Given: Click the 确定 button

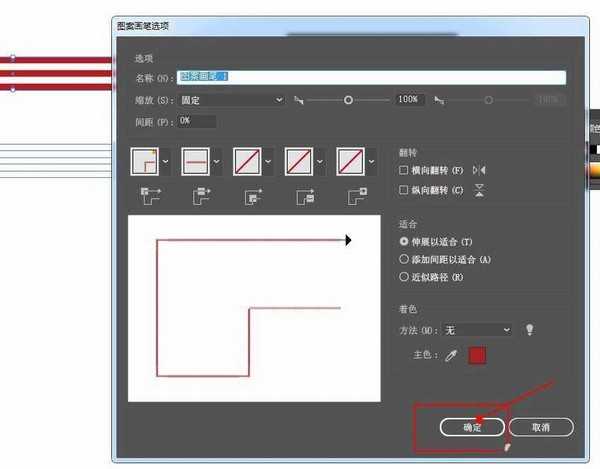Looking at the screenshot, I should coord(472,427).
